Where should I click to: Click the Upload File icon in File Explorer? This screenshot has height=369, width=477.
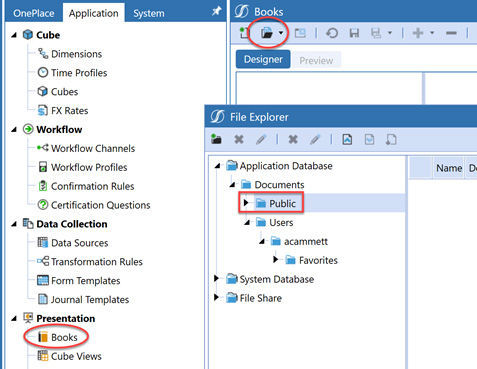click(347, 139)
